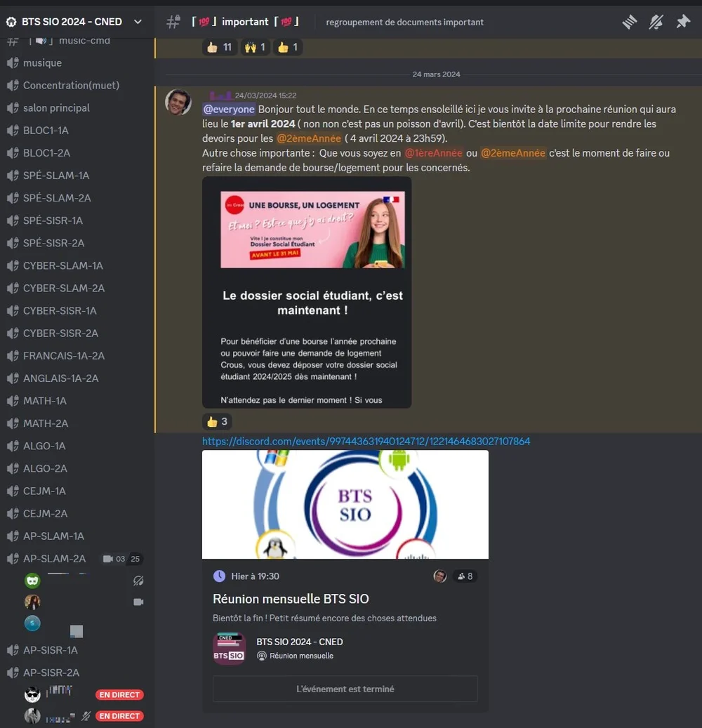Open the discord.com events link
This screenshot has height=728, width=702.
click(x=366, y=441)
